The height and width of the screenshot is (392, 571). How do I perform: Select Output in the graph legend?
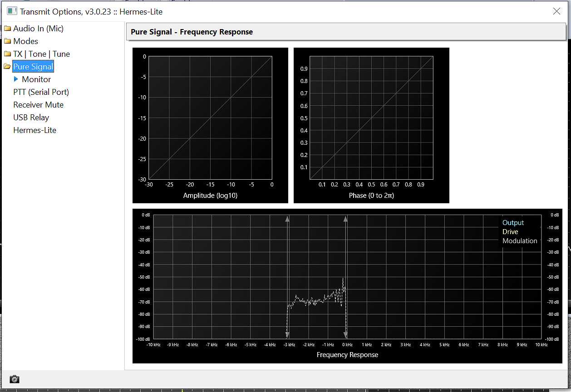(513, 223)
